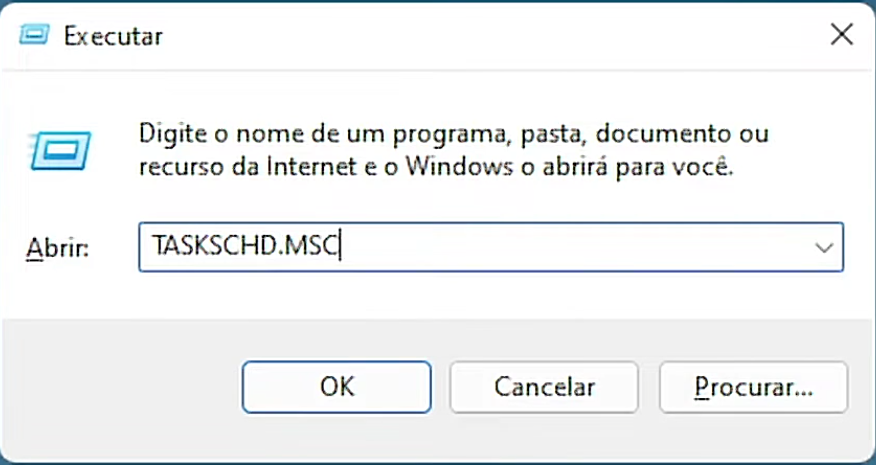
Task: Click the Abrir: label
Action: [57, 248]
